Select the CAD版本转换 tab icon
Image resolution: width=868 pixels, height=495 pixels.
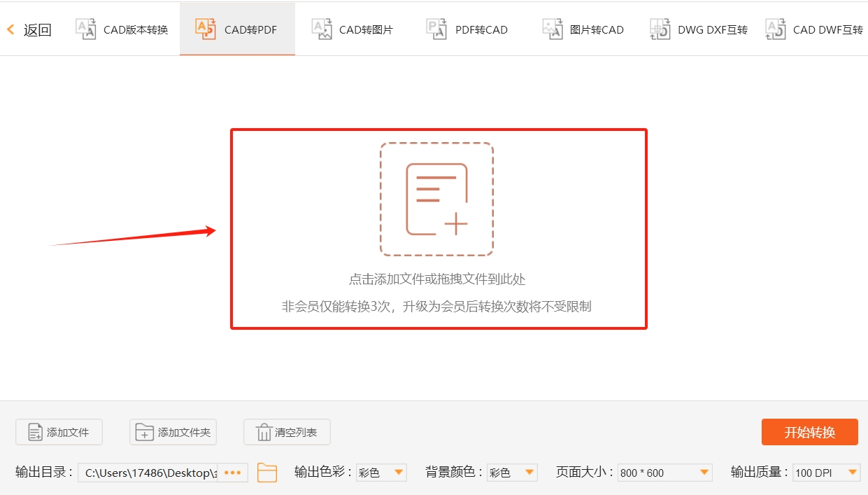point(85,29)
